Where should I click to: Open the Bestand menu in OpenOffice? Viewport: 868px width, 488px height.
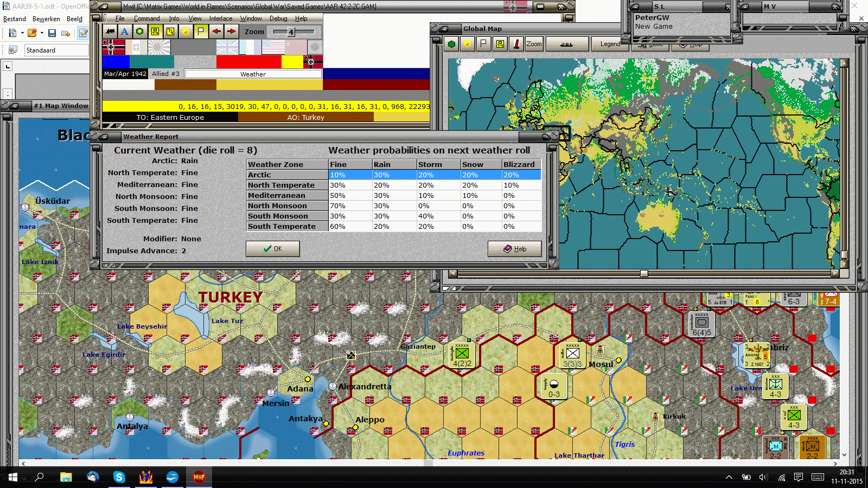coord(15,19)
